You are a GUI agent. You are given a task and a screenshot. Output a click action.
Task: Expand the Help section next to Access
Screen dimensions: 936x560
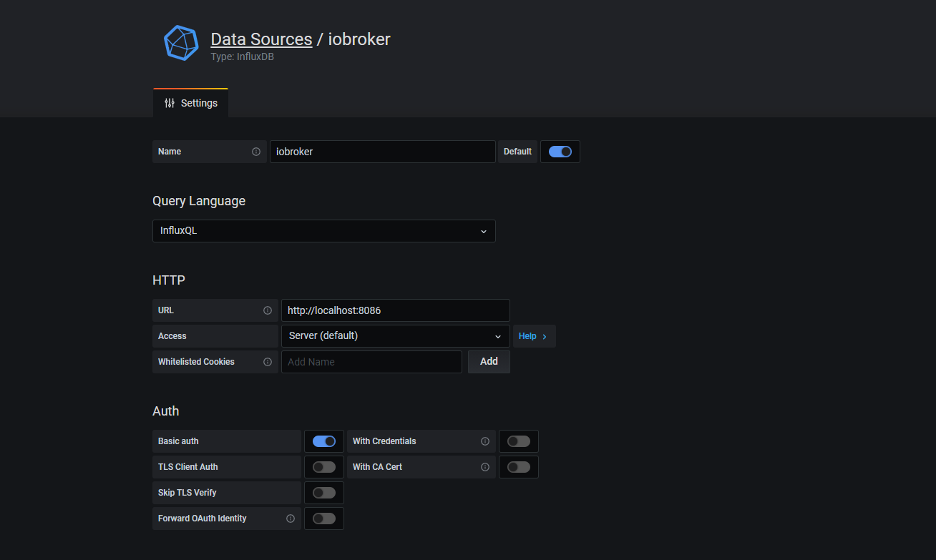534,336
